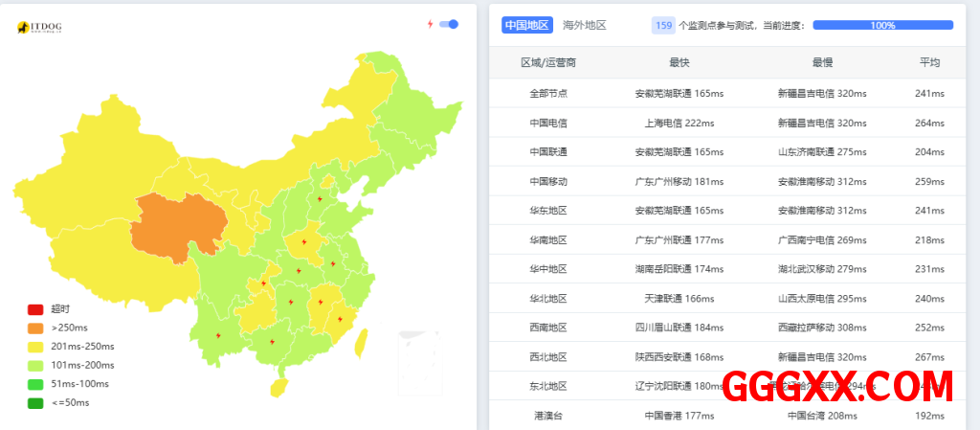Viewport: 980px width, 430px height.
Task: Click Hainan island on the map
Action: tap(279, 387)
